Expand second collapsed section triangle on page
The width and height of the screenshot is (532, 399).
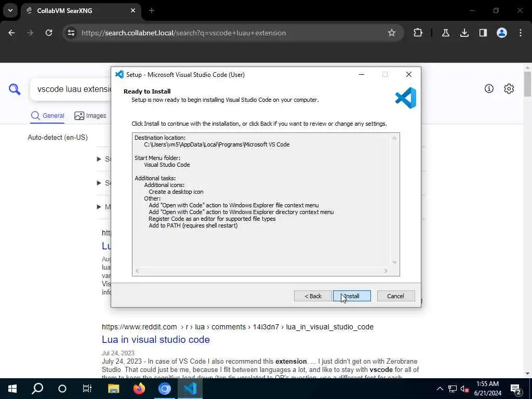coord(99,183)
